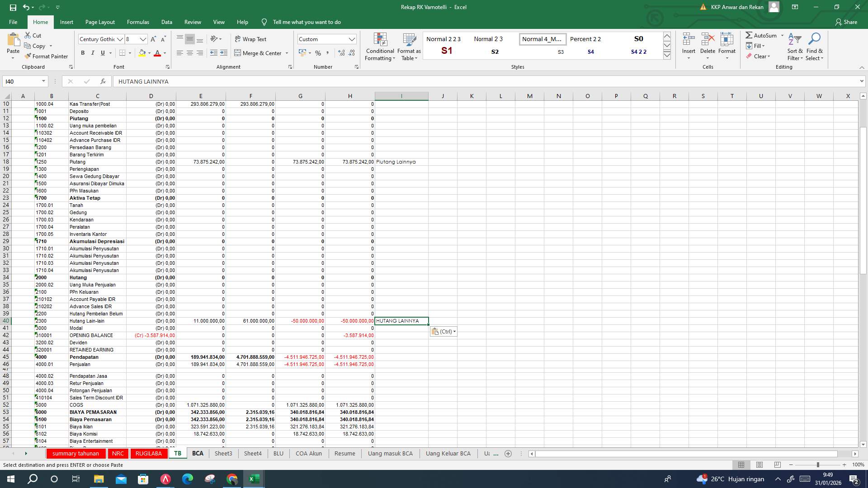The width and height of the screenshot is (868, 488).
Task: Adjust the zoom slider
Action: pos(817,465)
